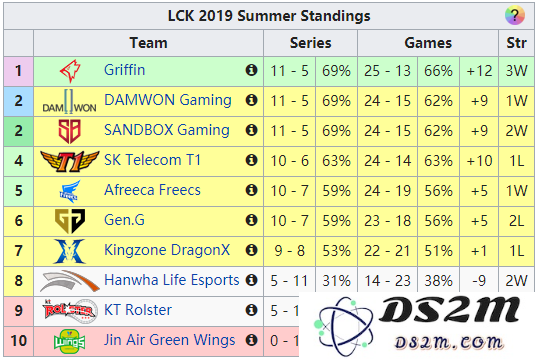
Task: Click the info icon beside DAMWON Gaming
Action: coord(251,100)
